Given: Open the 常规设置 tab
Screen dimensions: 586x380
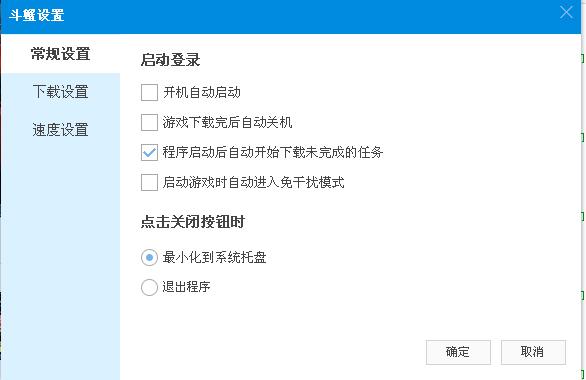Looking at the screenshot, I should pyautogui.click(x=61, y=54).
